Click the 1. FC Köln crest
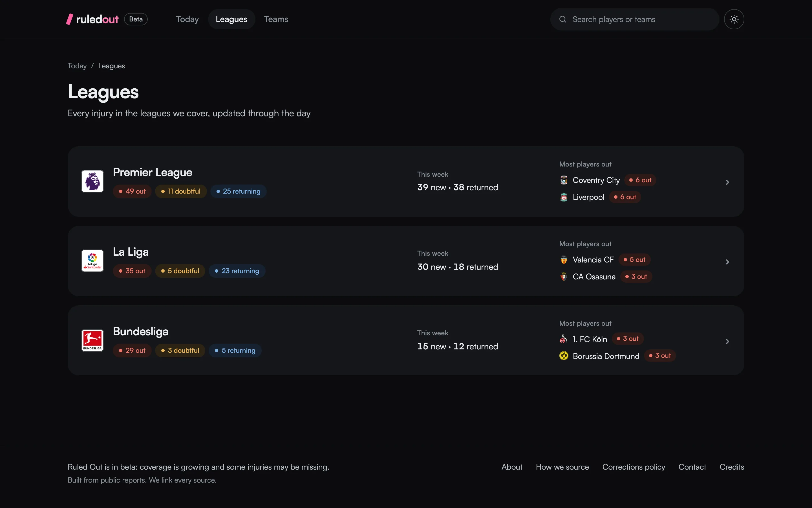Image resolution: width=812 pixels, height=508 pixels. tap(564, 339)
